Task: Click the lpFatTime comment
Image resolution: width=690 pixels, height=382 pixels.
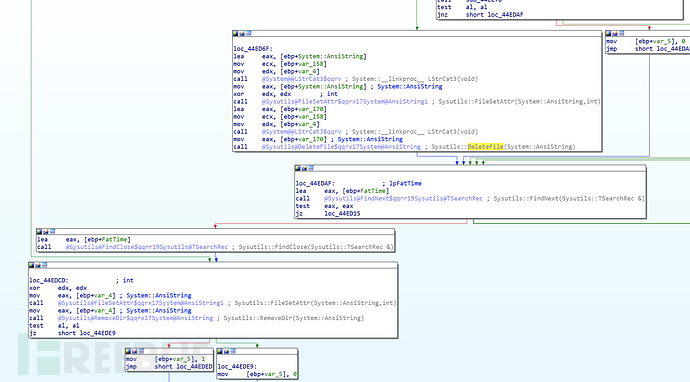Action: (402, 184)
